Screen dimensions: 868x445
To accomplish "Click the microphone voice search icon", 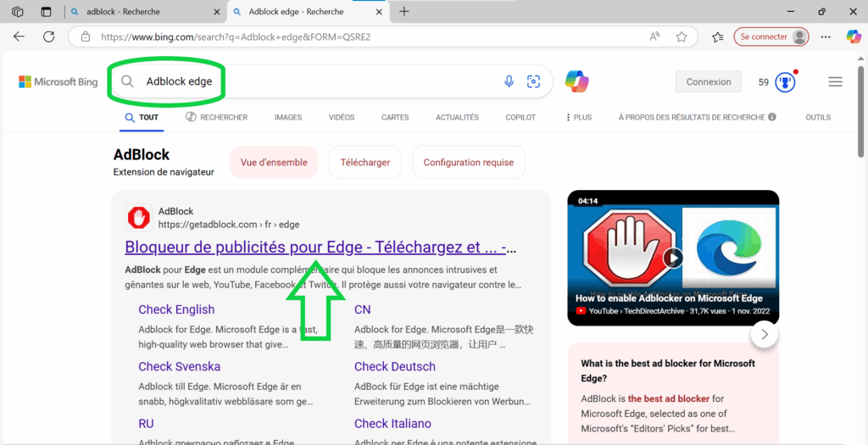I will click(509, 81).
